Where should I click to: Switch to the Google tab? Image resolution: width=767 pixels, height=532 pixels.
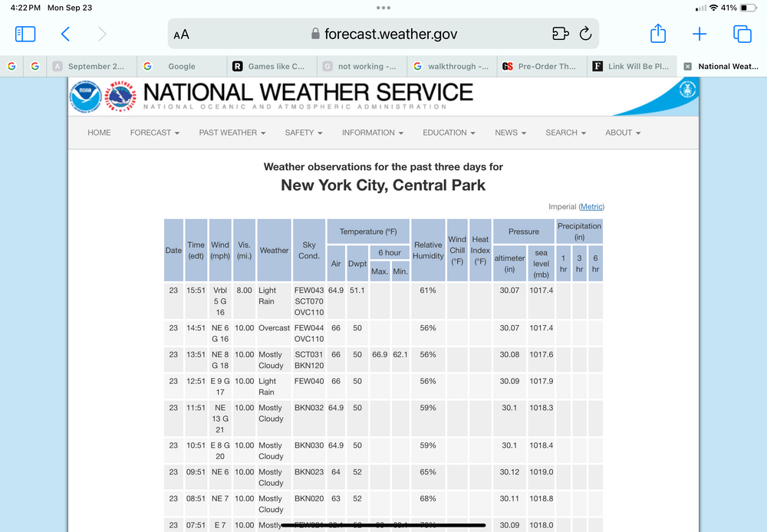(x=182, y=66)
